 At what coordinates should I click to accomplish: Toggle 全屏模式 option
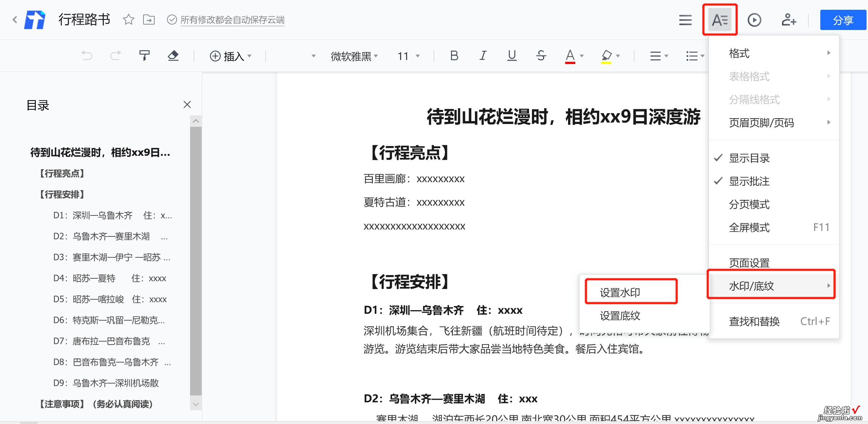(774, 227)
